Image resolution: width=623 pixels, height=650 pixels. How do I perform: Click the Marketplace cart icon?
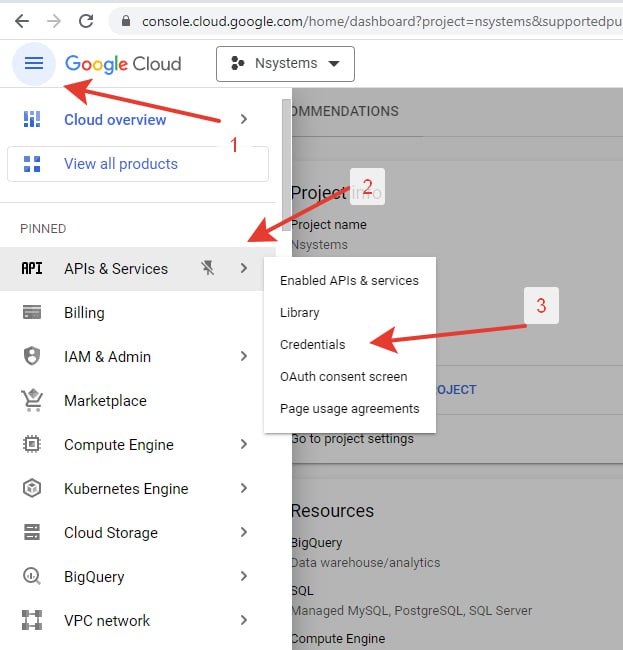click(32, 400)
